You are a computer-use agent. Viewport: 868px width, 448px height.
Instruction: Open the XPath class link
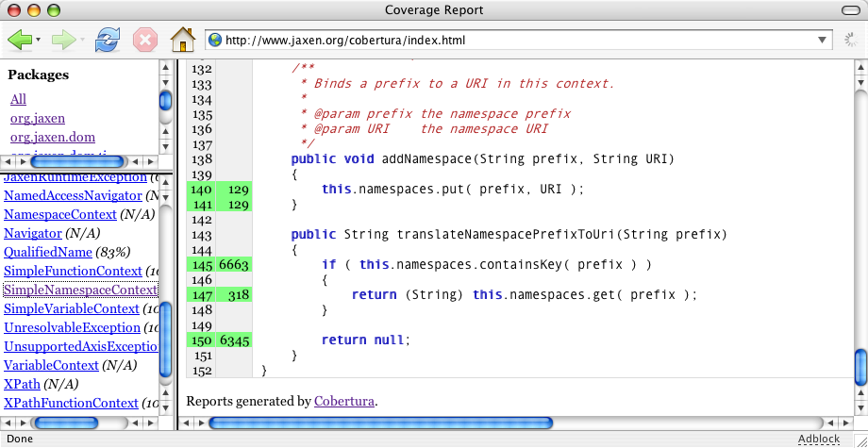pos(22,384)
